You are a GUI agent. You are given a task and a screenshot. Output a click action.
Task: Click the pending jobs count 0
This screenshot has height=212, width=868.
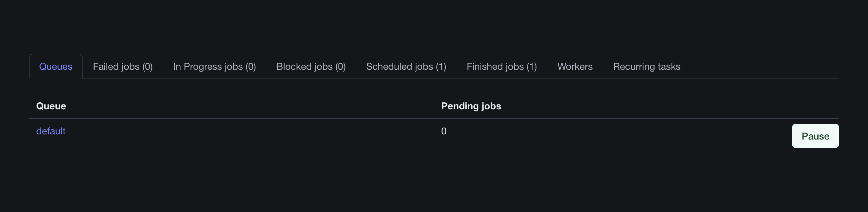click(443, 131)
